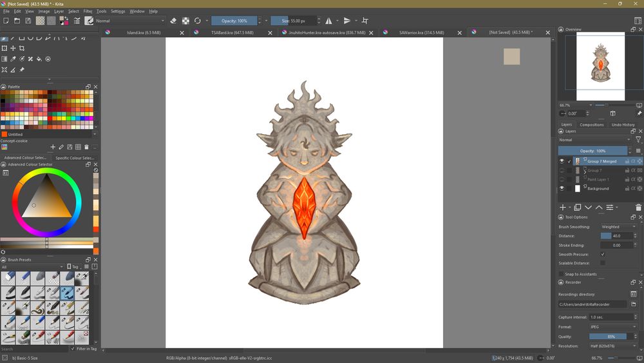
Task: Select the Colourize Mask tool
Action: (22, 59)
